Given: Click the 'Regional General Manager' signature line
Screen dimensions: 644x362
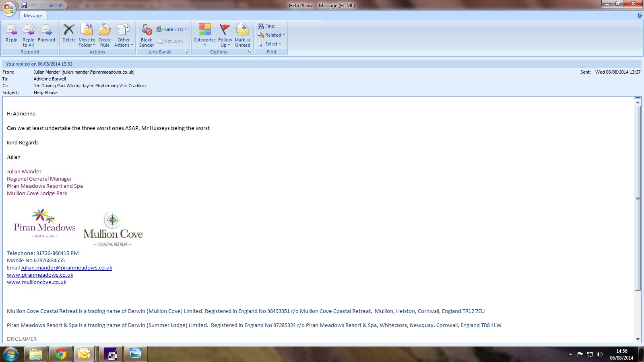Looking at the screenshot, I should pos(39,179).
